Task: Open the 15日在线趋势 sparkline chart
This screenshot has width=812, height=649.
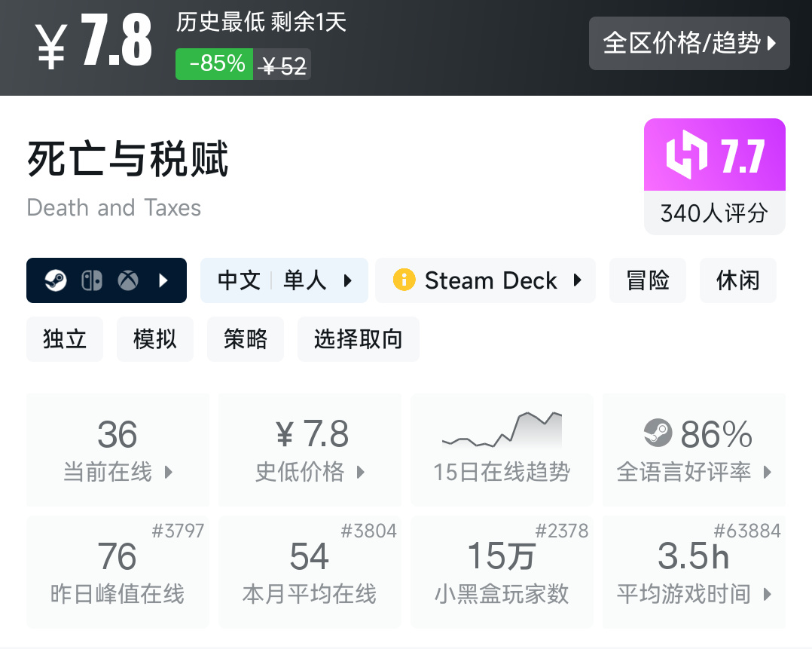Action: point(502,431)
